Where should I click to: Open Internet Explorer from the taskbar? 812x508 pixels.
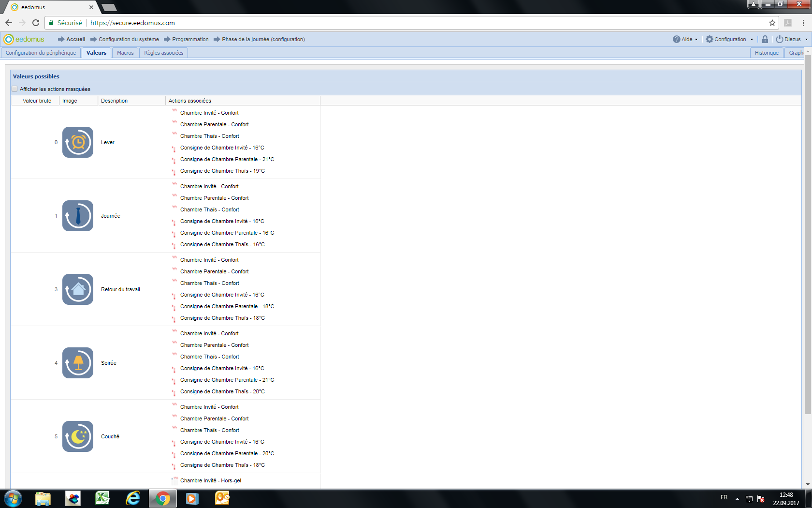[x=132, y=498]
